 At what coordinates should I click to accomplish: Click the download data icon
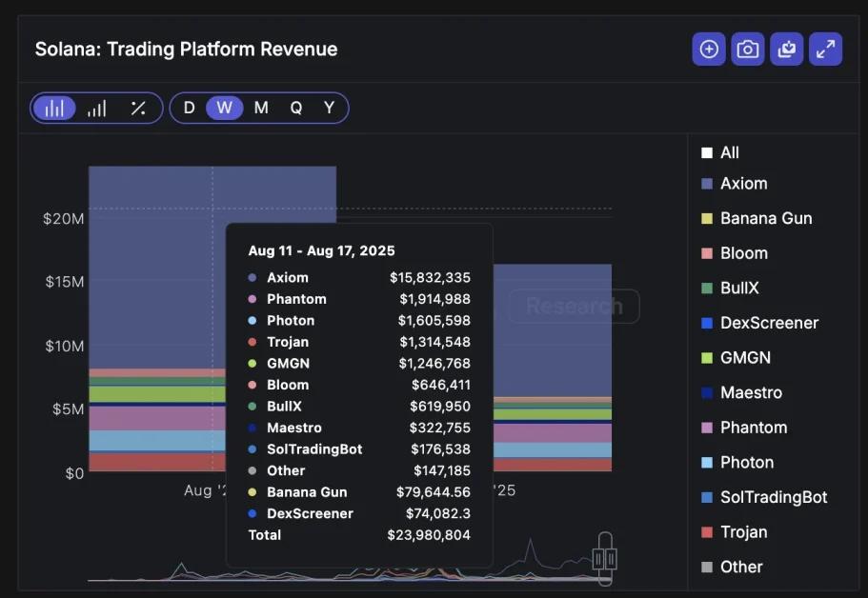pyautogui.click(x=787, y=50)
